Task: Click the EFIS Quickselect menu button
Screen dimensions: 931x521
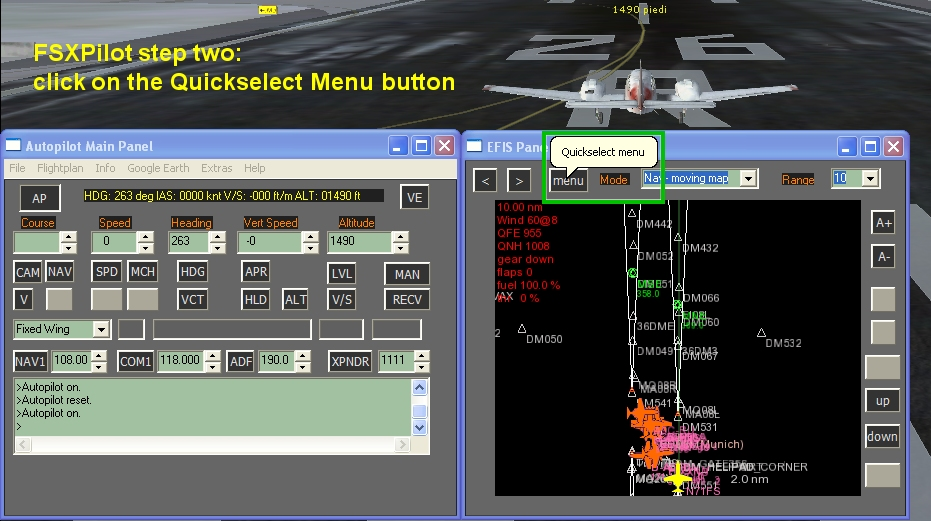Action: pos(568,181)
